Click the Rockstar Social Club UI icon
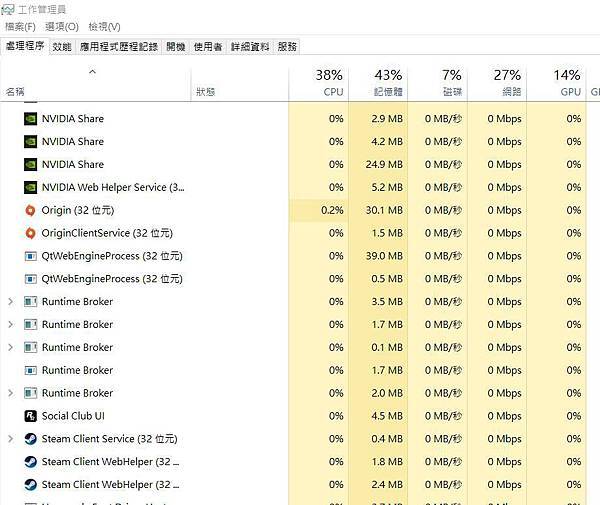This screenshot has height=505, width=600. pos(31,416)
